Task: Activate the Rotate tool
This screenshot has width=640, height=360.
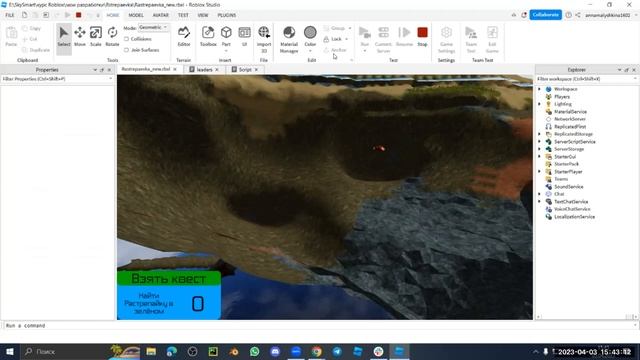Action: coord(112,37)
